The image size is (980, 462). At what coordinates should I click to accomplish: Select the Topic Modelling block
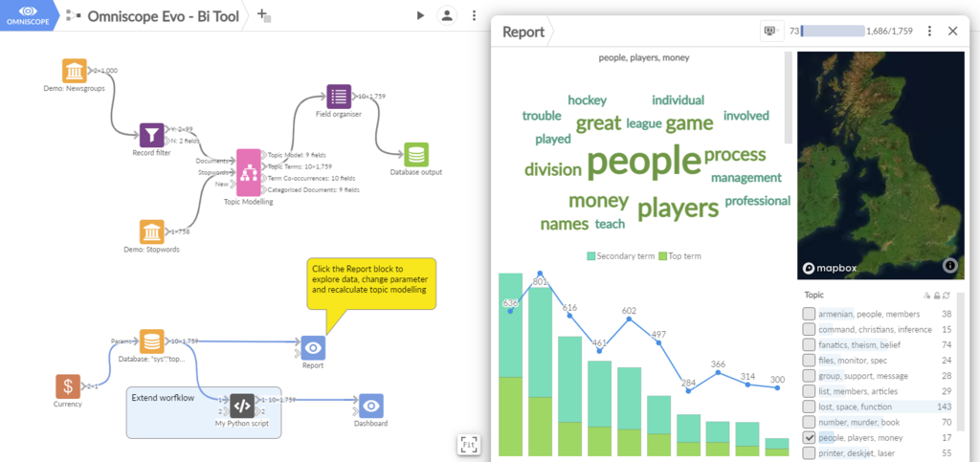coord(248,172)
